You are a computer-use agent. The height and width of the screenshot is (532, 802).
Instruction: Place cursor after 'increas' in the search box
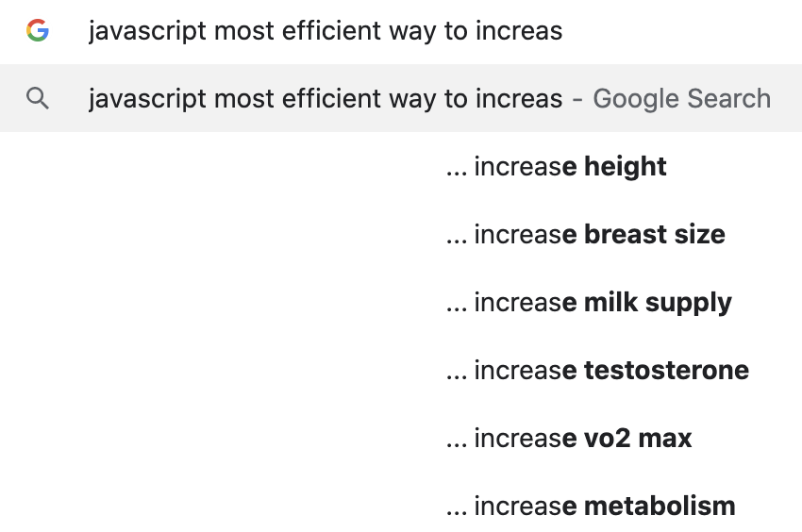click(563, 31)
